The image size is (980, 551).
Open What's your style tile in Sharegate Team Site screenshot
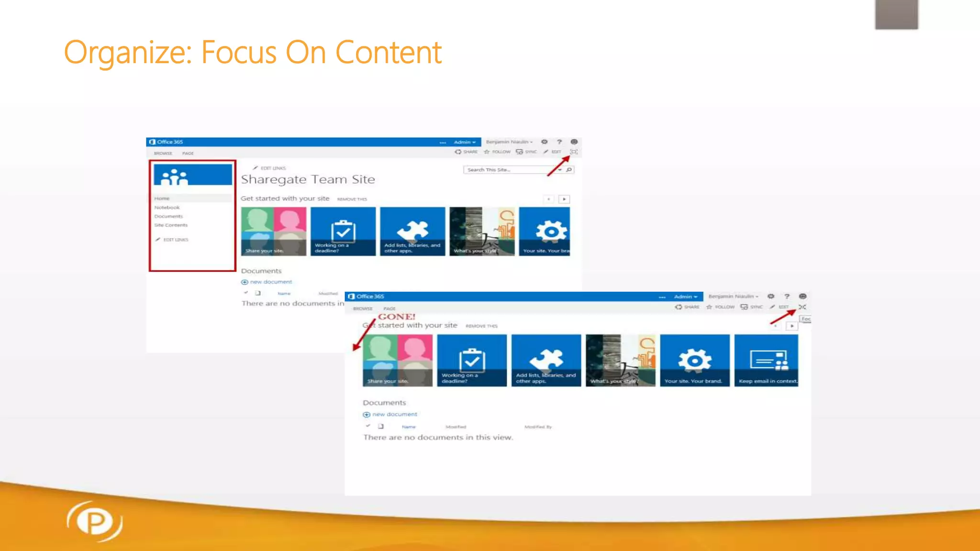pos(482,231)
